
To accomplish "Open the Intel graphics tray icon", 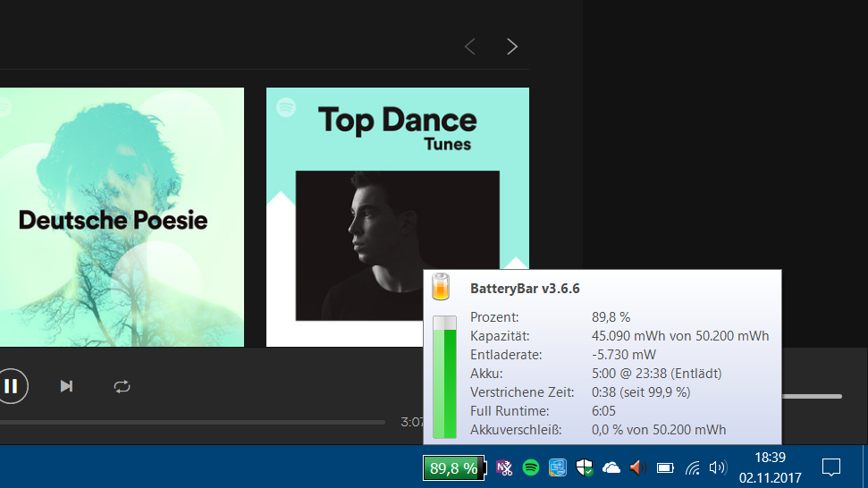I will click(558, 468).
